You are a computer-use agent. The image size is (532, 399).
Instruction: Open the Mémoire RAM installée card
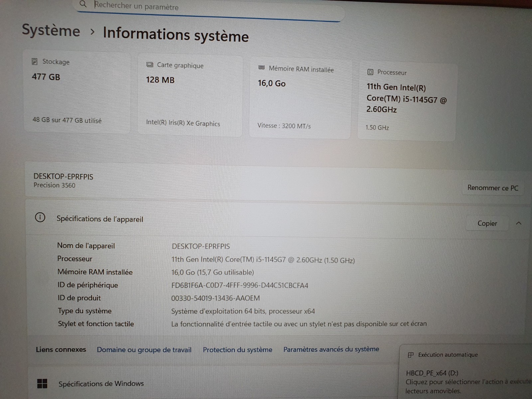point(300,99)
